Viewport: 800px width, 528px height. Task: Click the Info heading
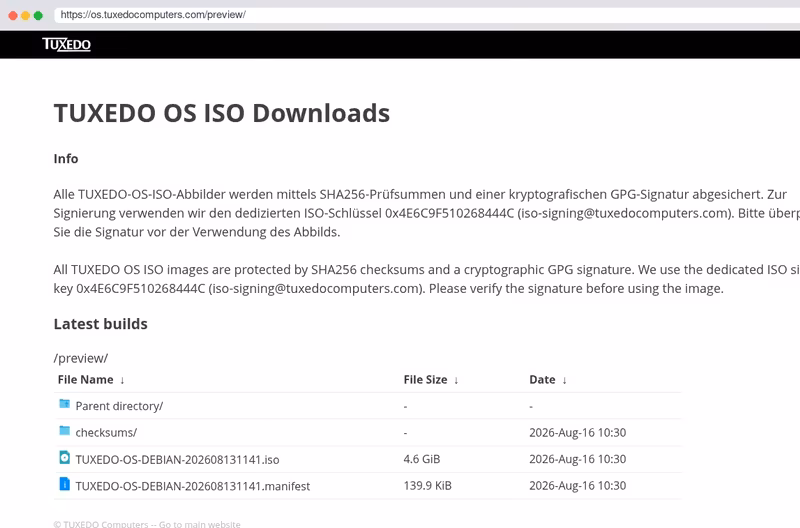66,159
